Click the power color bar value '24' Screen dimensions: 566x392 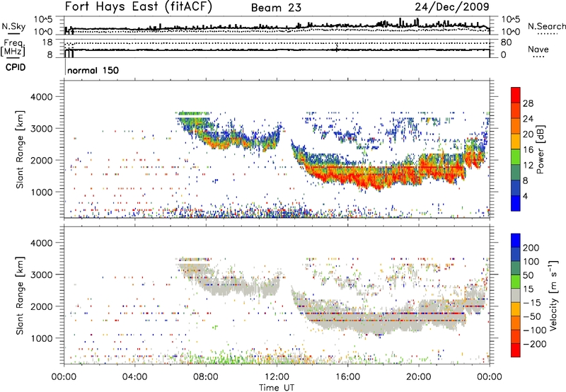coord(528,119)
